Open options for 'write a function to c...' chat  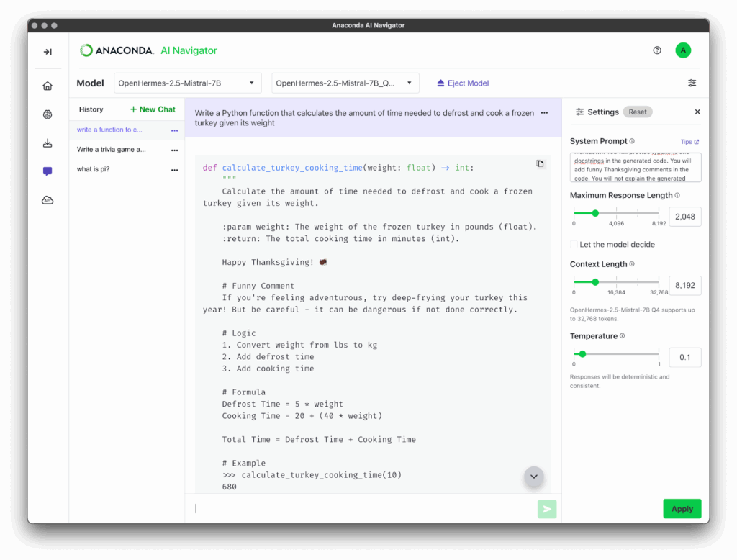pos(174,130)
